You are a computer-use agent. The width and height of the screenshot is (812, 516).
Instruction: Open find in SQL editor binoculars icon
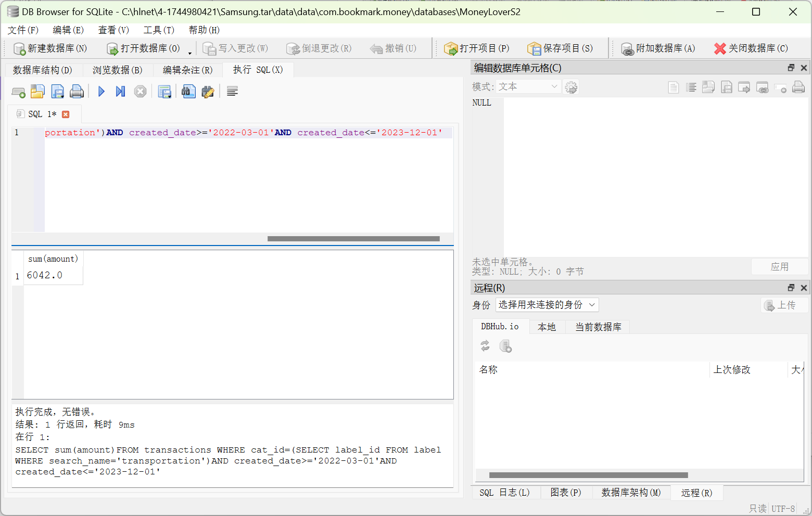click(188, 92)
